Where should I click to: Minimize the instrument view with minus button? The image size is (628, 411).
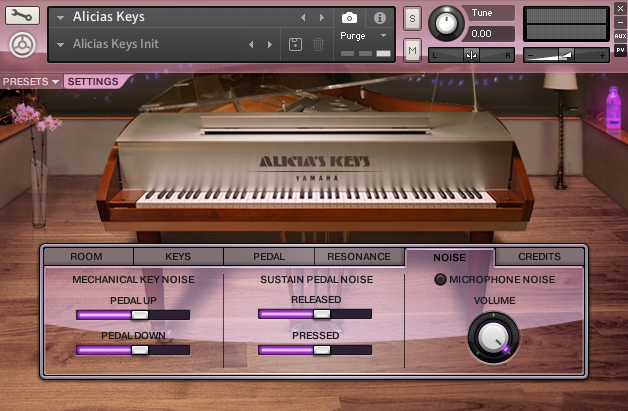620,22
